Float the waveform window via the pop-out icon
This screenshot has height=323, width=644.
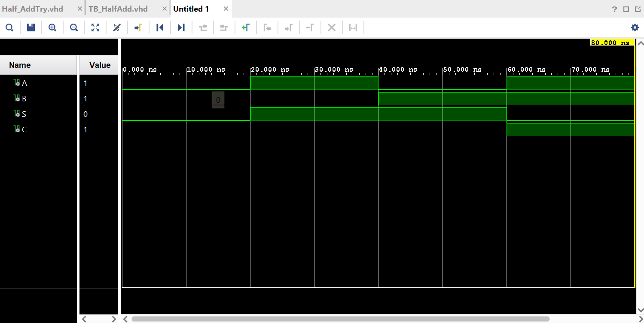tap(637, 9)
